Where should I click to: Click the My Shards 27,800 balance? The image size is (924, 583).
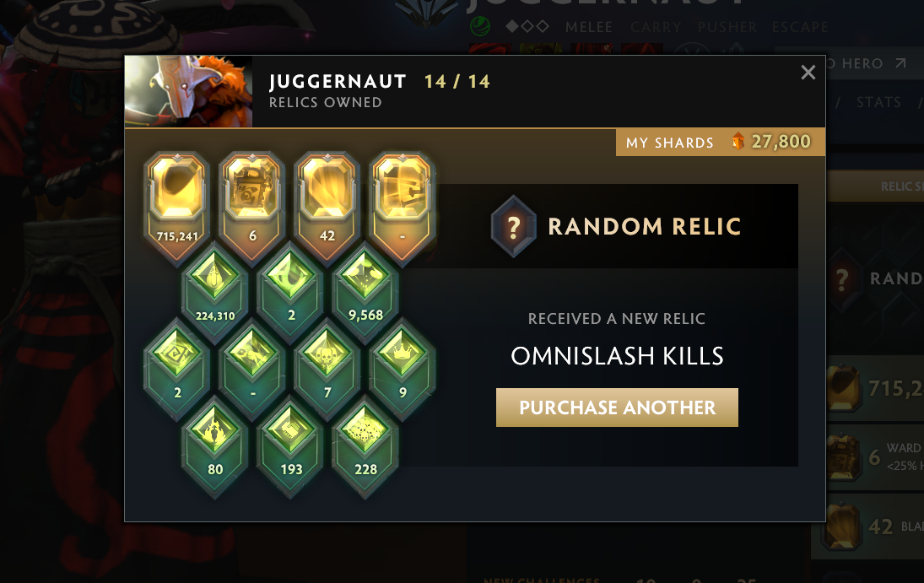[x=720, y=142]
